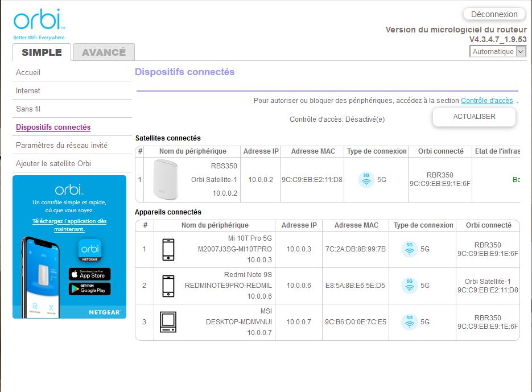Select the SIMPLE tab
The image size is (532, 392).
pos(42,52)
